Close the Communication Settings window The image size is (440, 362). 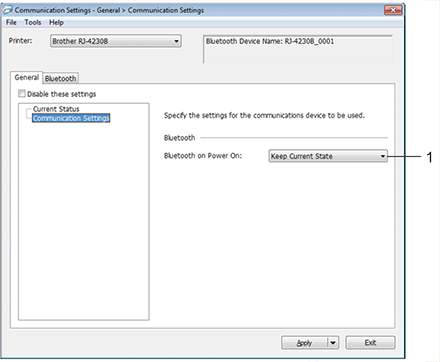point(393,10)
